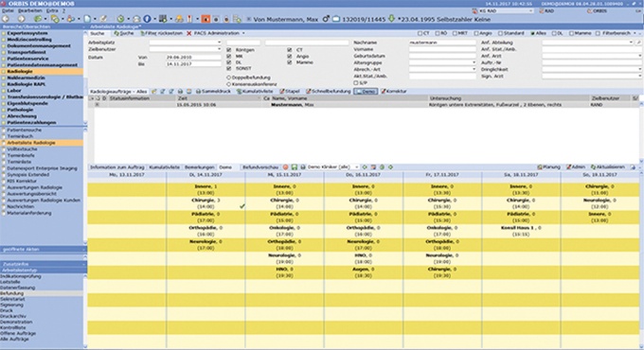Click the envelope toolbar icon
The width and height of the screenshot is (644, 350).
click(x=136, y=19)
